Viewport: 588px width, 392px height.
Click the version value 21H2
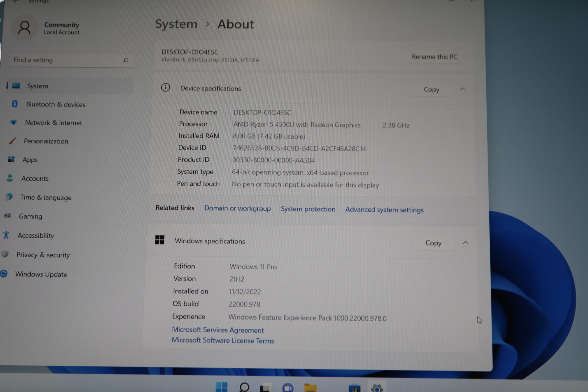(237, 279)
